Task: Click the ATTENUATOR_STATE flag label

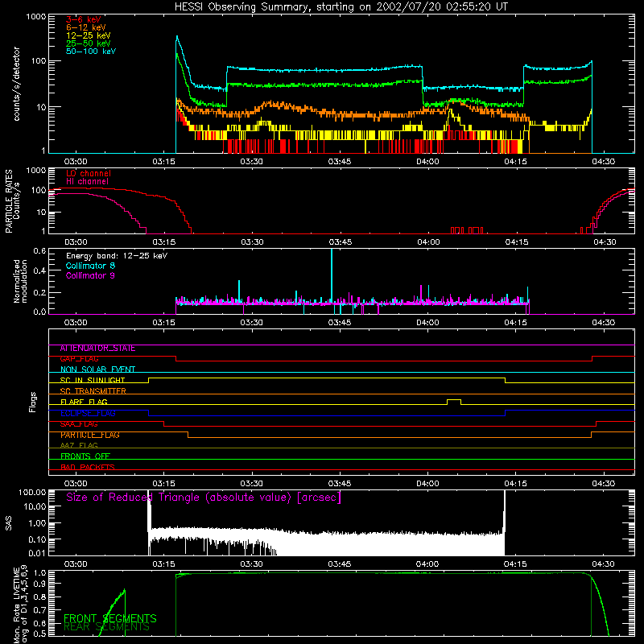Action: 97,348
